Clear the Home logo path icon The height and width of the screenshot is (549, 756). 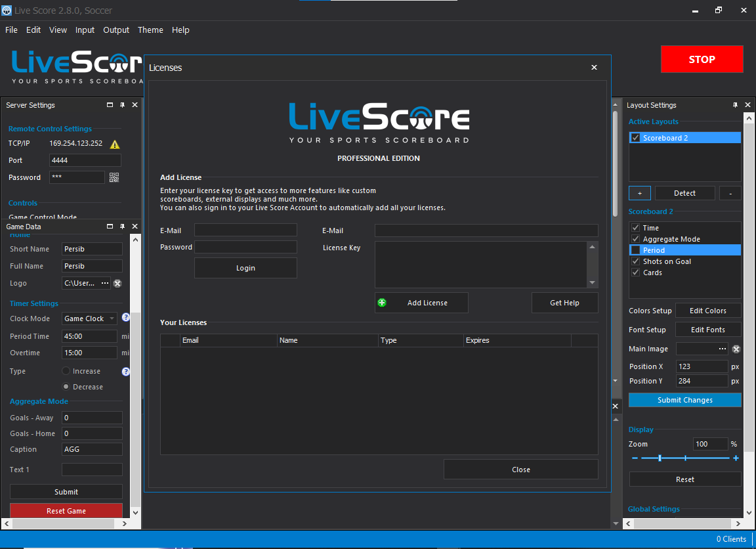[x=117, y=283]
